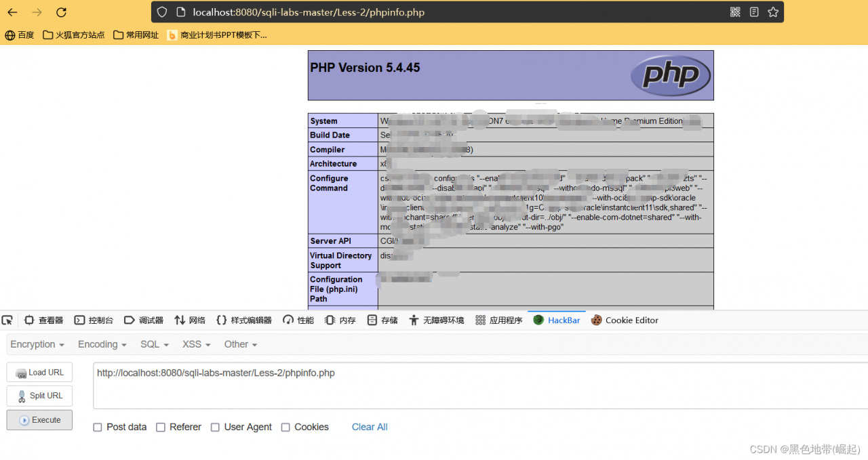Open the 商业计划书PPT模板 bookmark

coord(217,35)
